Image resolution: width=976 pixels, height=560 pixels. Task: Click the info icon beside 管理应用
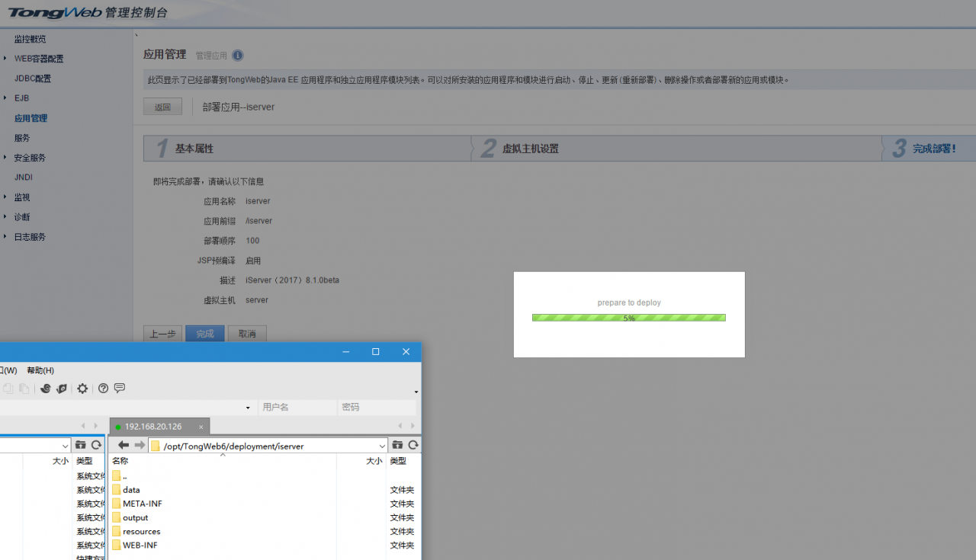click(238, 56)
